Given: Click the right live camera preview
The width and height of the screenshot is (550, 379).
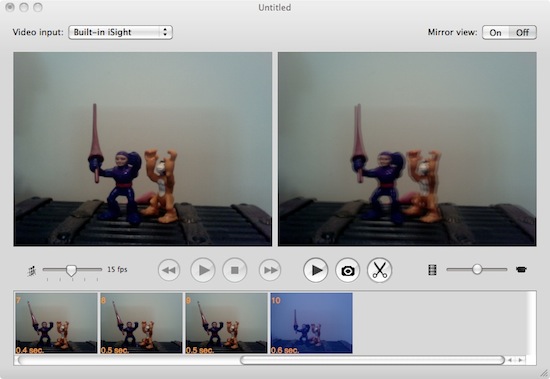Looking at the screenshot, I should coord(407,149).
